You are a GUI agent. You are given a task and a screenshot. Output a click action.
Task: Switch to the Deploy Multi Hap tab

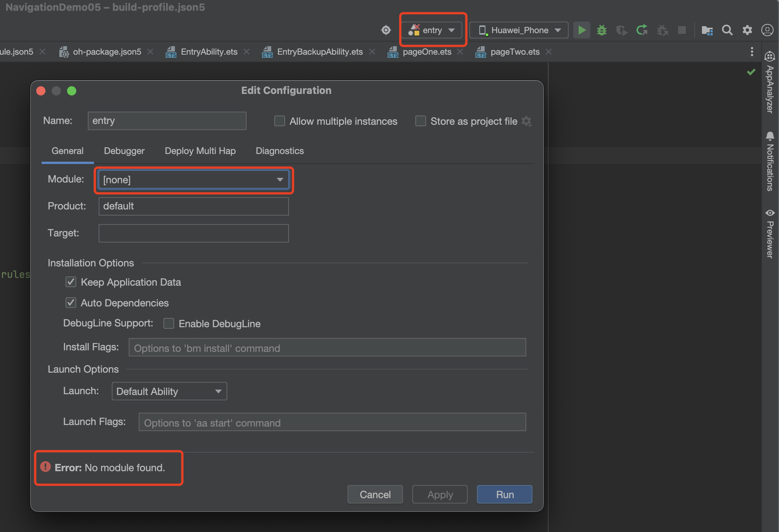tap(200, 151)
